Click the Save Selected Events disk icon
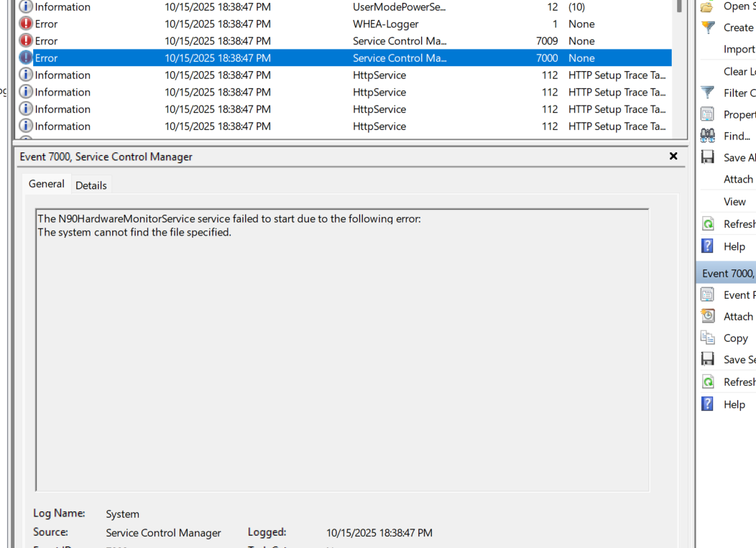 point(708,359)
